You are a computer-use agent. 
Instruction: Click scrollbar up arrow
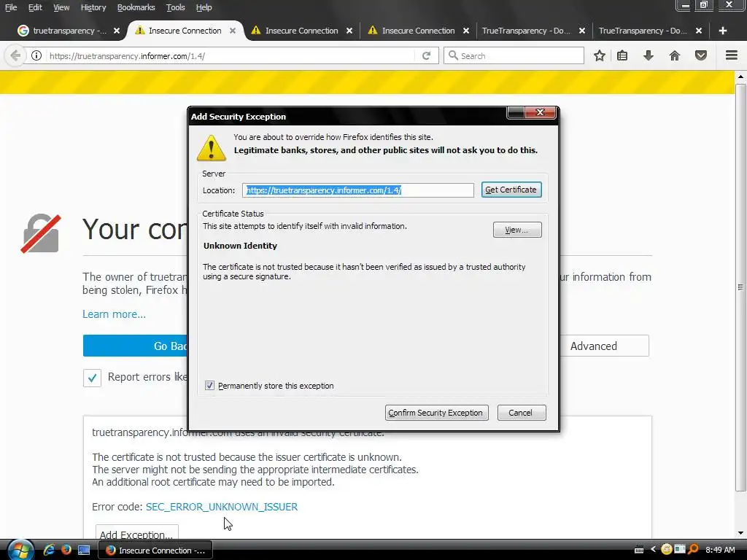[740, 76]
